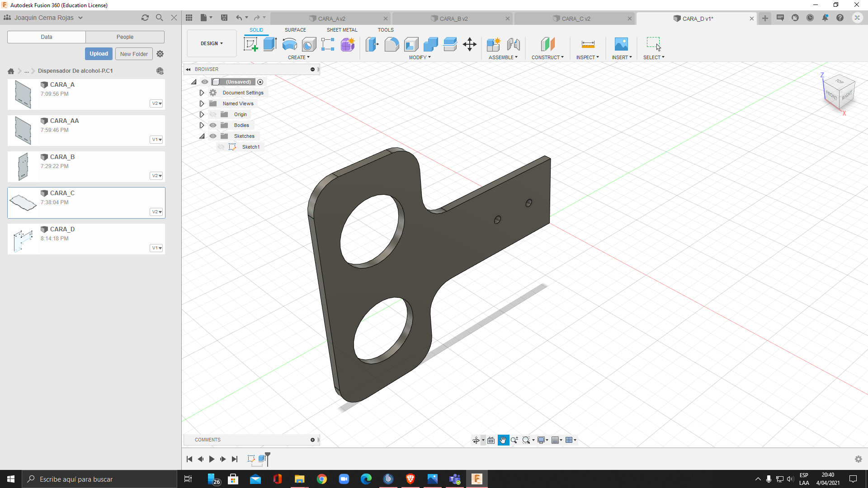Open the DESIGN workspace dropdown

point(212,43)
